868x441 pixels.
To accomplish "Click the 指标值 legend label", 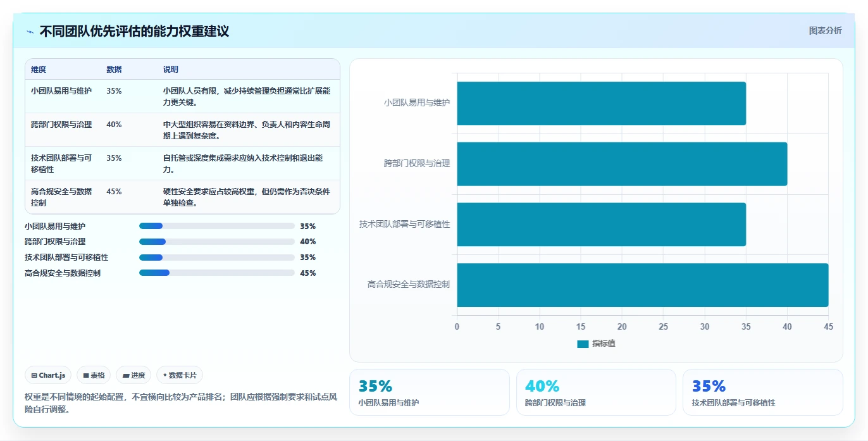I will pyautogui.click(x=604, y=344).
